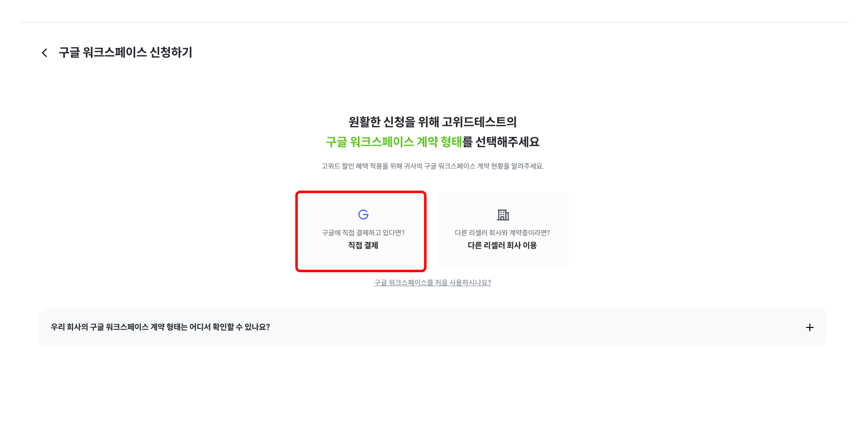Choose the 다른 리셀러 회사 이용 card
The width and height of the screenshot is (868, 428).
(x=502, y=230)
